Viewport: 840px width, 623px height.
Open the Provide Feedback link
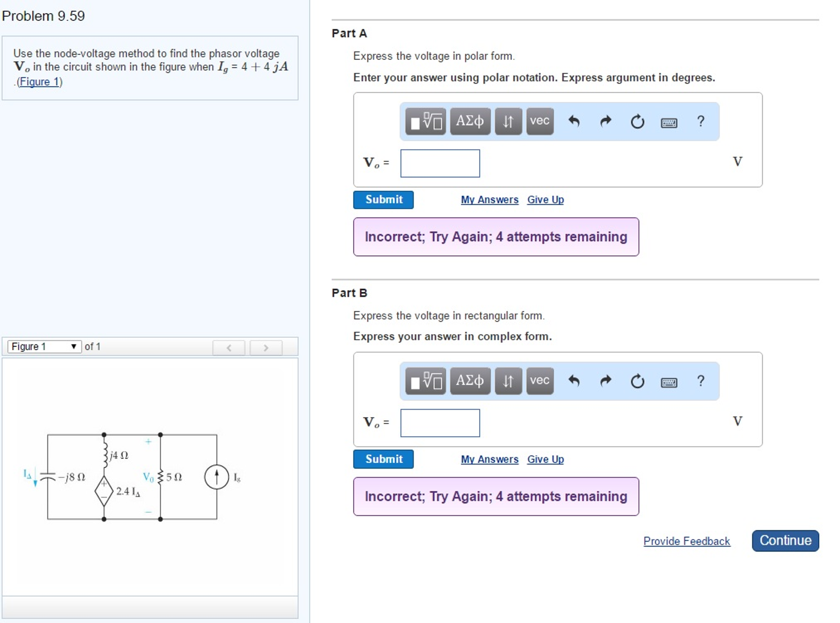pos(686,541)
